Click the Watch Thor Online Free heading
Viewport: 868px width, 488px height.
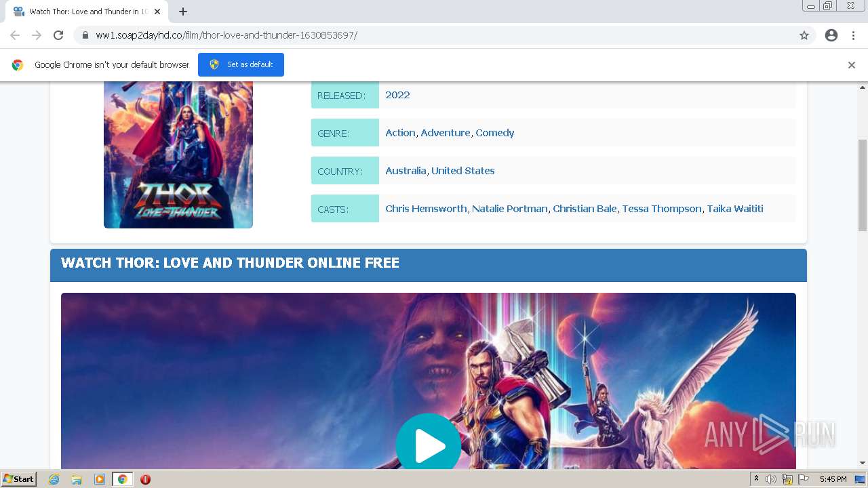tap(230, 263)
